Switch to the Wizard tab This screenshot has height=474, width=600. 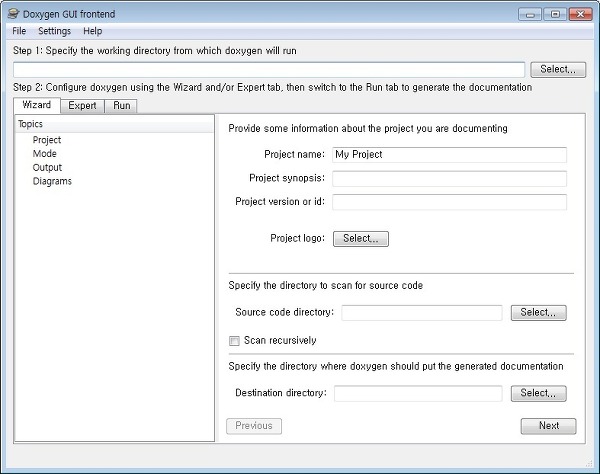(x=37, y=105)
